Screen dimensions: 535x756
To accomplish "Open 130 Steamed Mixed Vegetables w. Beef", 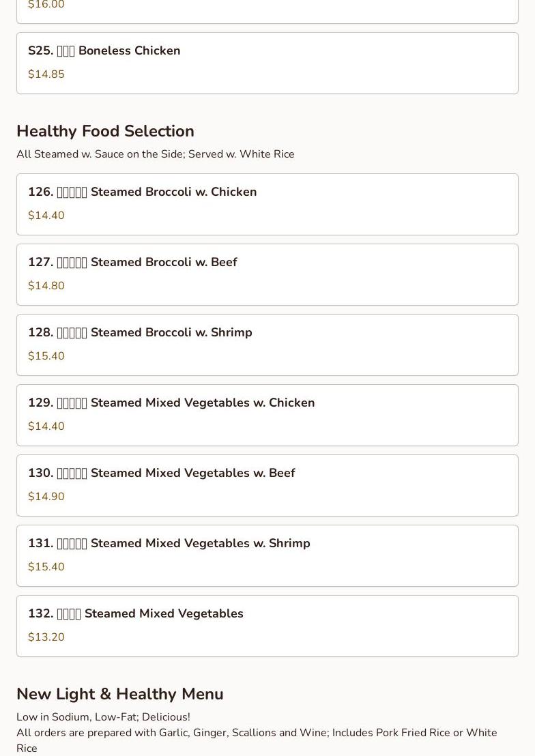I will point(267,486).
